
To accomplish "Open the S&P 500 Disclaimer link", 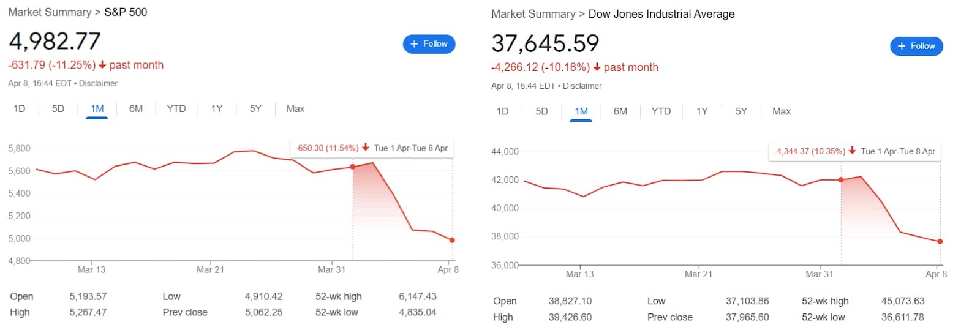I will (98, 83).
